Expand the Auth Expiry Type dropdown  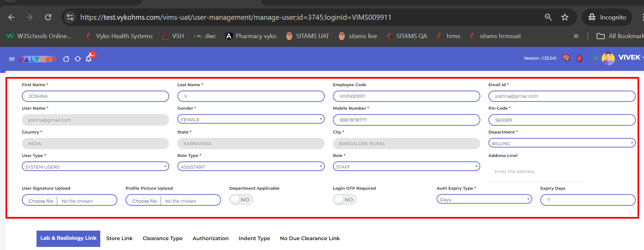click(x=484, y=199)
